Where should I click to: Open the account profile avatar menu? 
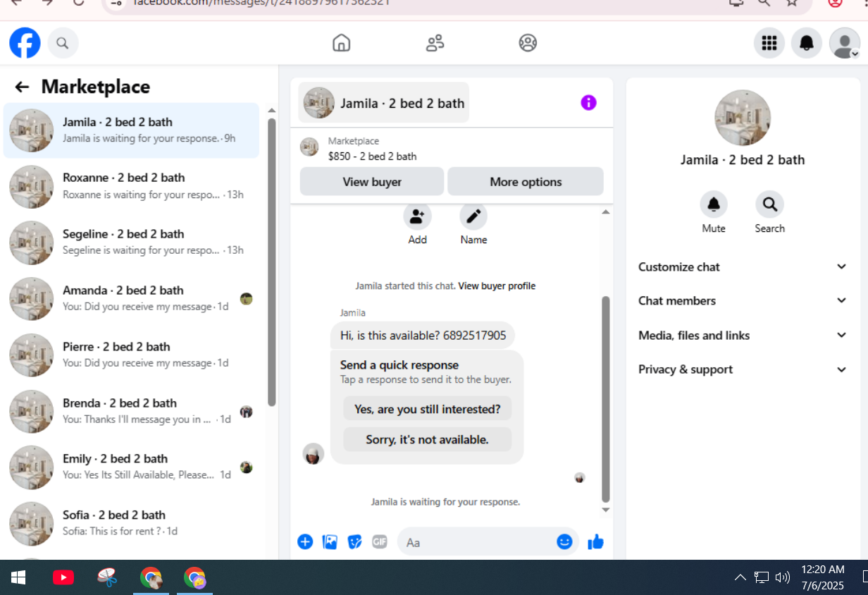tap(844, 43)
